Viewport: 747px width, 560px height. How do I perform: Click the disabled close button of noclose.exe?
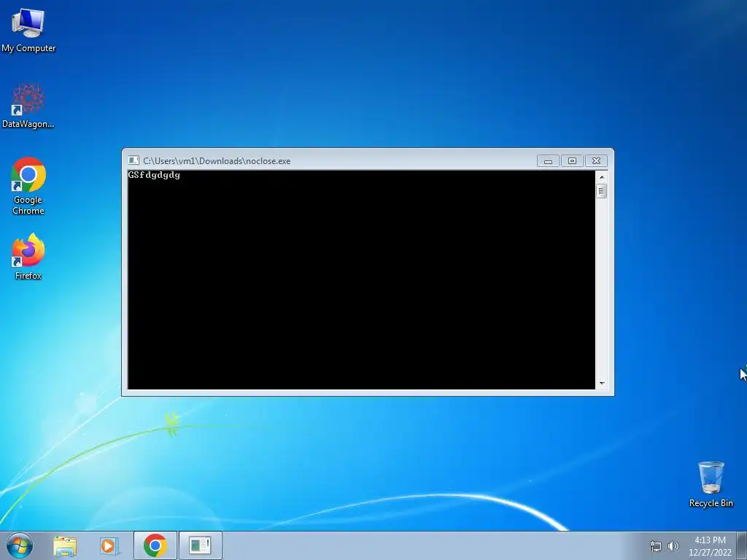click(x=596, y=161)
